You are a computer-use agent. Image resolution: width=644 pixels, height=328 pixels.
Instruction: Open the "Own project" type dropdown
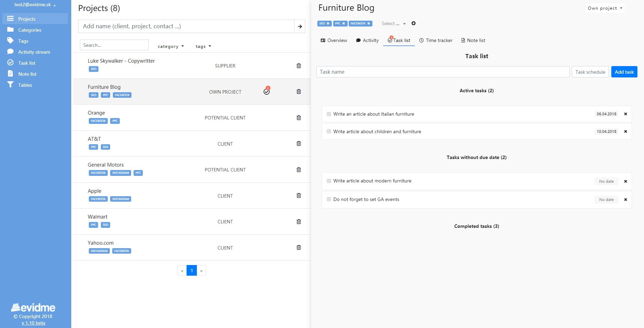(x=605, y=8)
